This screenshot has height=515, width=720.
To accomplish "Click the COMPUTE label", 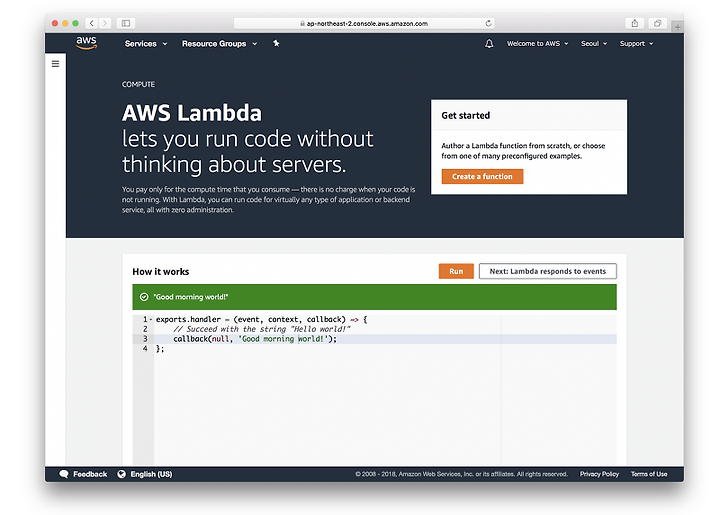I will click(138, 84).
